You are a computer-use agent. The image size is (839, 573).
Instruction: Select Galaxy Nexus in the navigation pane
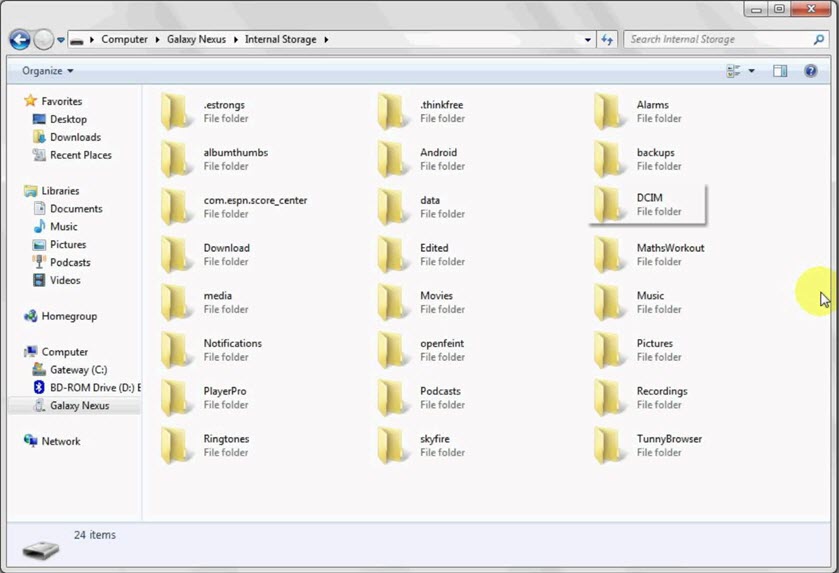coord(79,406)
